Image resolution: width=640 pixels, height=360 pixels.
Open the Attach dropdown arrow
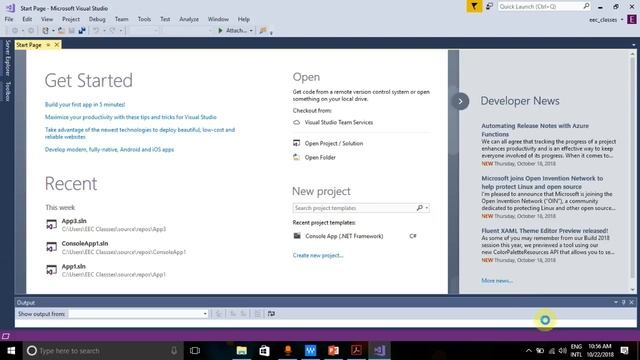point(251,31)
